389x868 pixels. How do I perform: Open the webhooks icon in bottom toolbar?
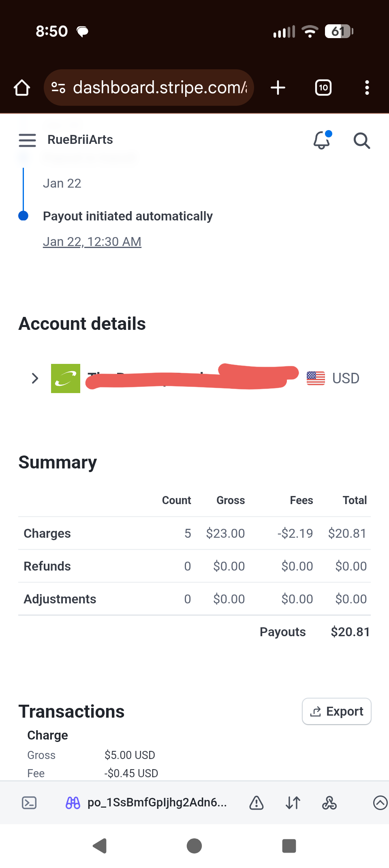click(329, 803)
